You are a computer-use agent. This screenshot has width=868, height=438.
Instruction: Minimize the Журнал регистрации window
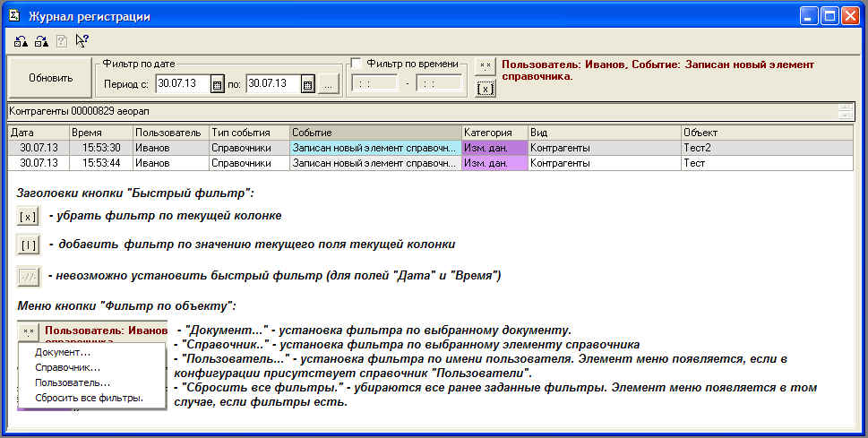tap(809, 15)
